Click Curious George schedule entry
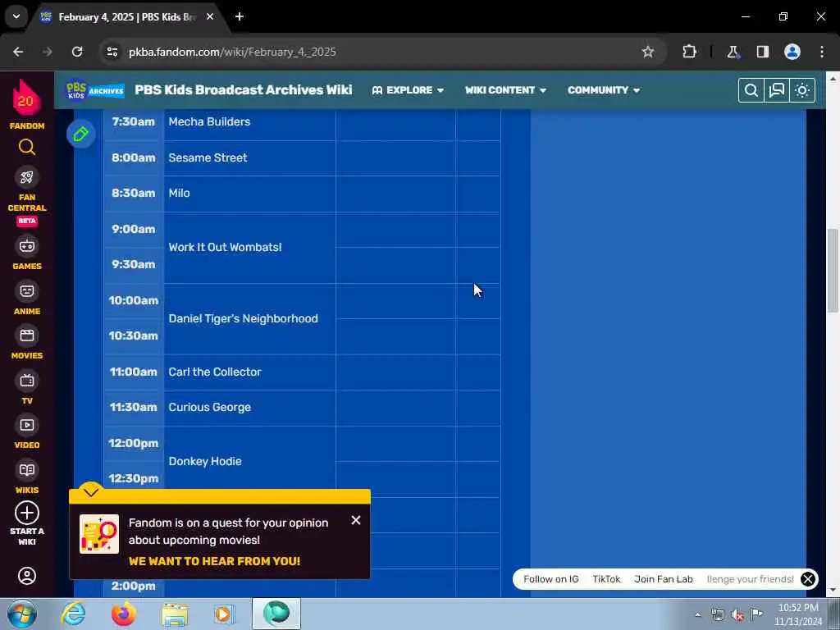 point(209,407)
